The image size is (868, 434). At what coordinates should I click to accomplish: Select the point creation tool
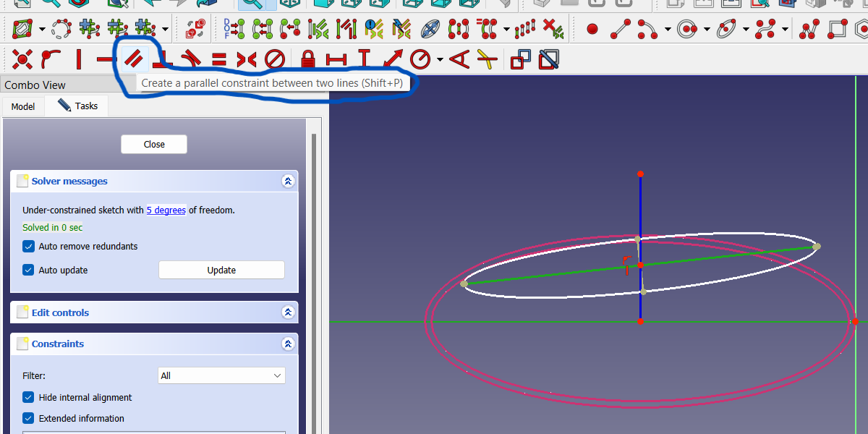tap(593, 29)
